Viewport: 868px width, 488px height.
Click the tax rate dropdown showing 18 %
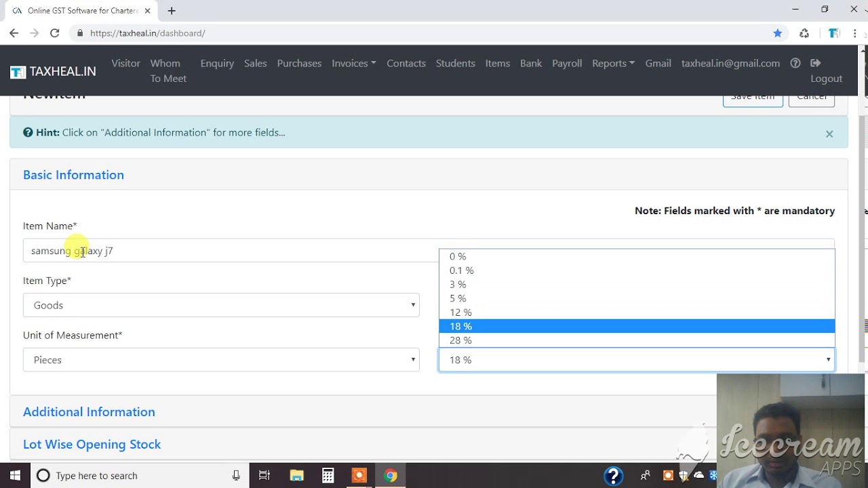pos(637,360)
